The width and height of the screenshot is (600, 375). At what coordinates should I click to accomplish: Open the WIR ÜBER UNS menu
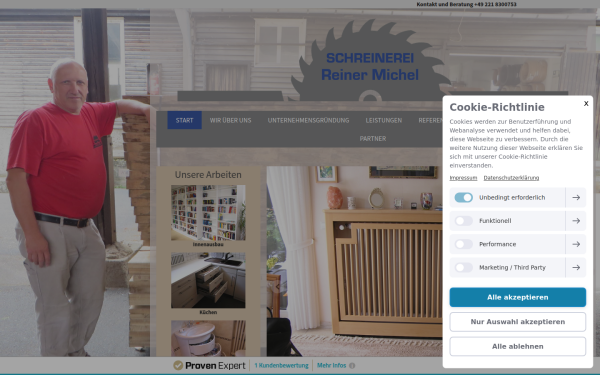tap(230, 120)
